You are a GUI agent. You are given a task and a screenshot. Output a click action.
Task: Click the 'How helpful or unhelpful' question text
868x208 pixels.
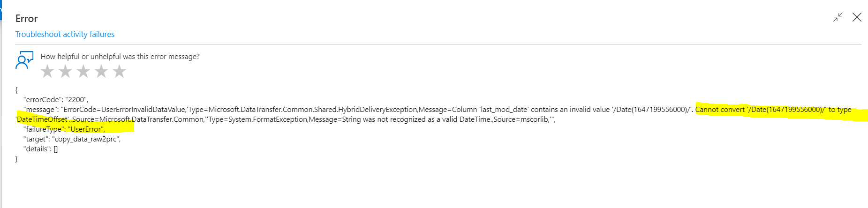coord(120,57)
